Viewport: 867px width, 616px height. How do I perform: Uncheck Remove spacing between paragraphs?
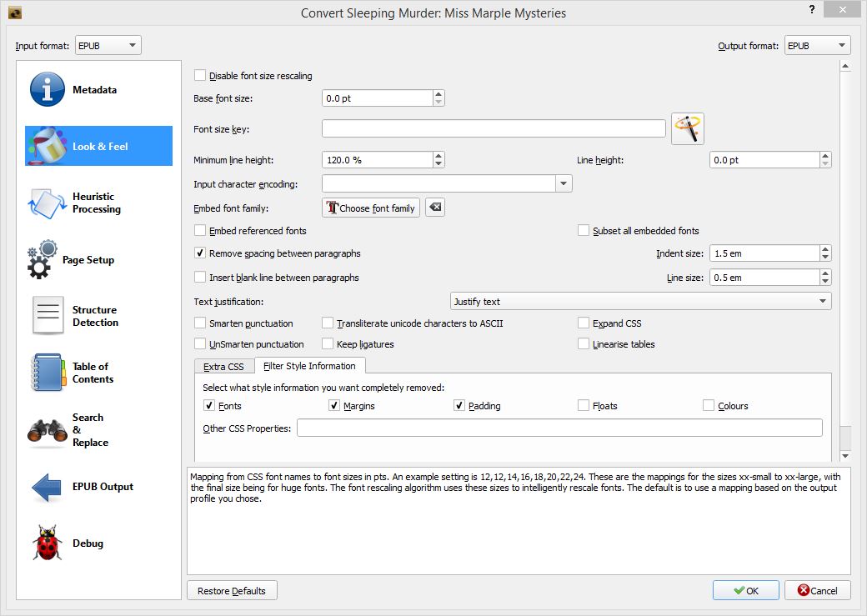click(x=200, y=253)
